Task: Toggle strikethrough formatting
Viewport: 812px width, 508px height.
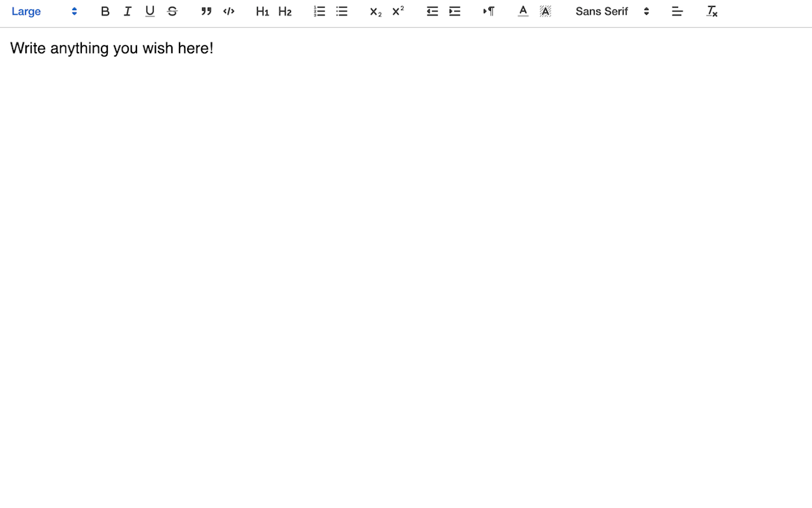Action: click(172, 11)
